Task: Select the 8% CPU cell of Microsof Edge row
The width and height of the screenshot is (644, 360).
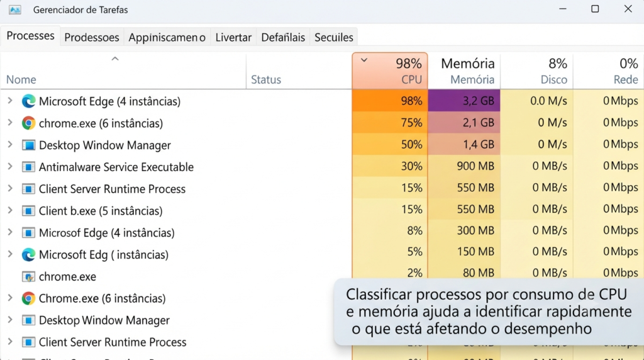Action: tap(390, 230)
